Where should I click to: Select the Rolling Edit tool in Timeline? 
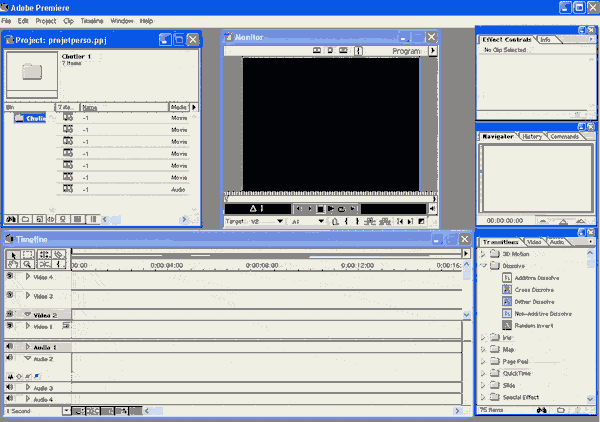pos(44,255)
